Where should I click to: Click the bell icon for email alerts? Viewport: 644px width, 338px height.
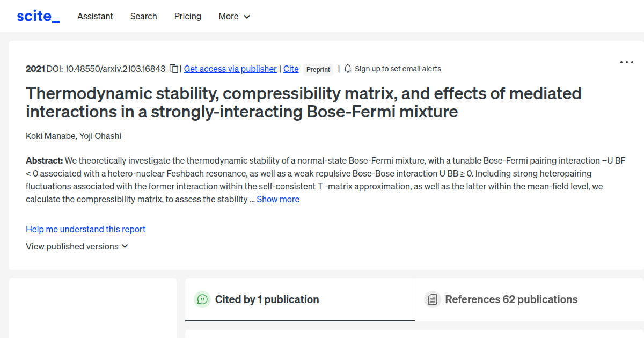click(347, 69)
